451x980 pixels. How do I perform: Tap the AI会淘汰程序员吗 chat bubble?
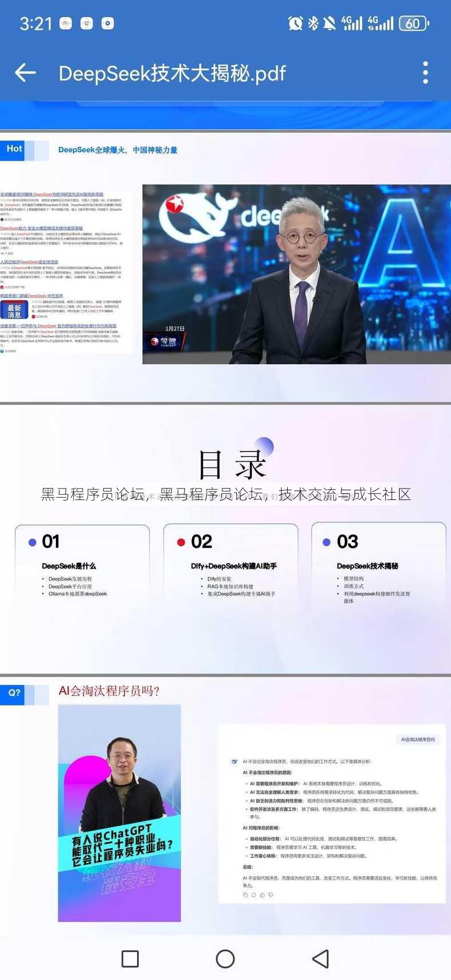click(x=418, y=739)
